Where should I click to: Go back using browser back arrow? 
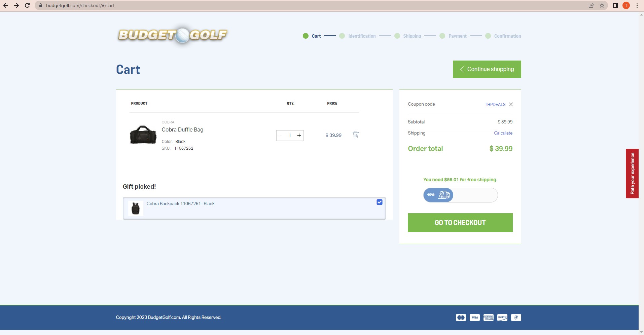pyautogui.click(x=6, y=5)
